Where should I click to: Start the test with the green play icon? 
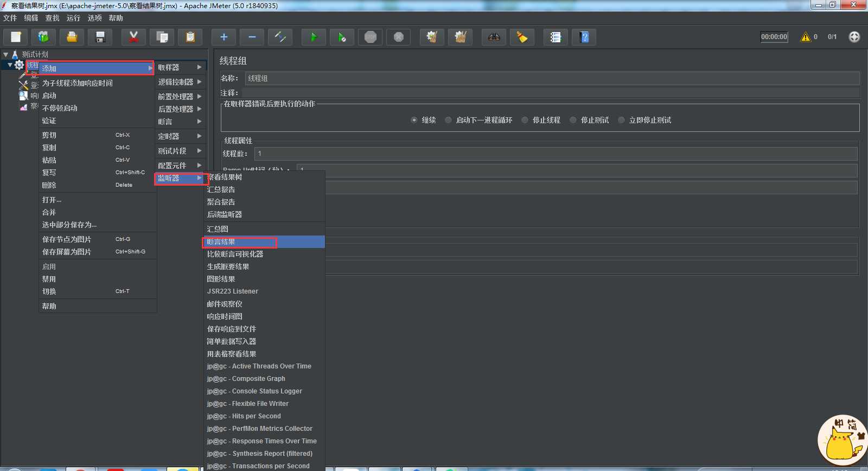tap(314, 37)
